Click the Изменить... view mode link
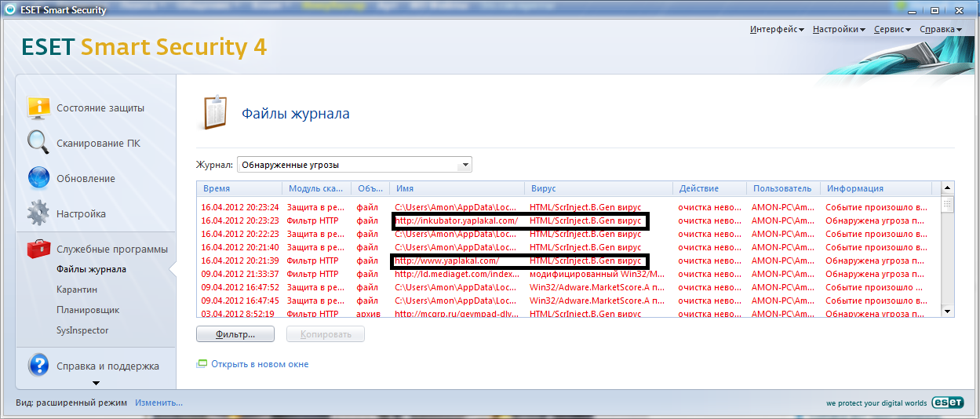The image size is (980, 419). 158,403
